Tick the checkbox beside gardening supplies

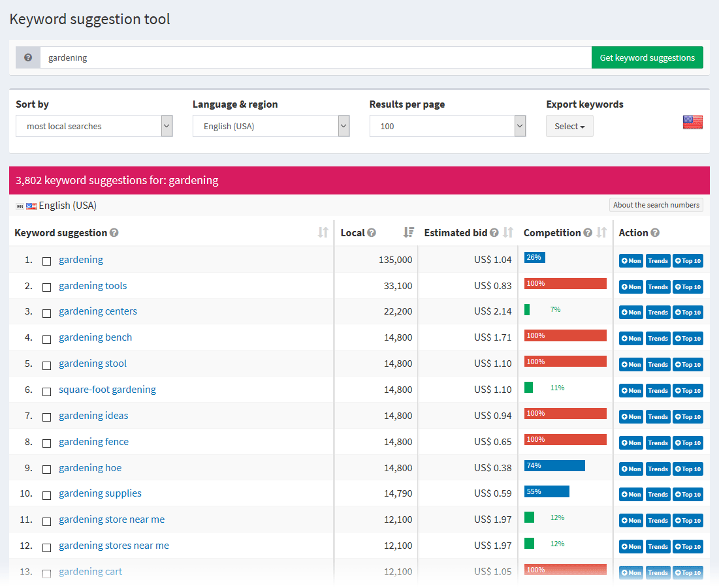coord(46,495)
